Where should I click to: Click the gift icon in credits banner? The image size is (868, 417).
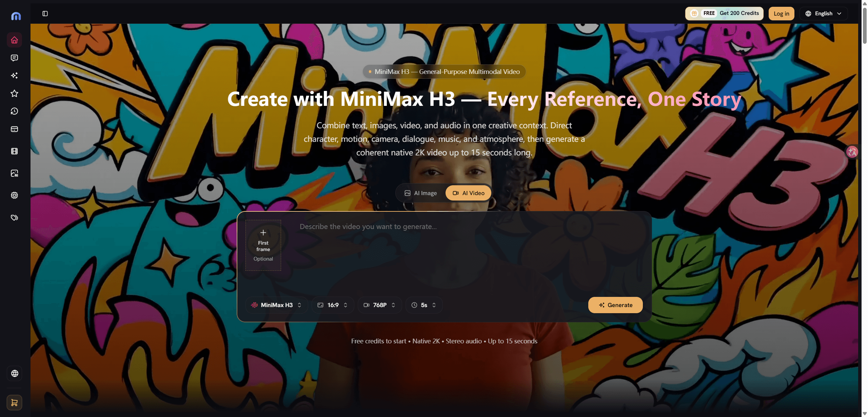coord(694,13)
